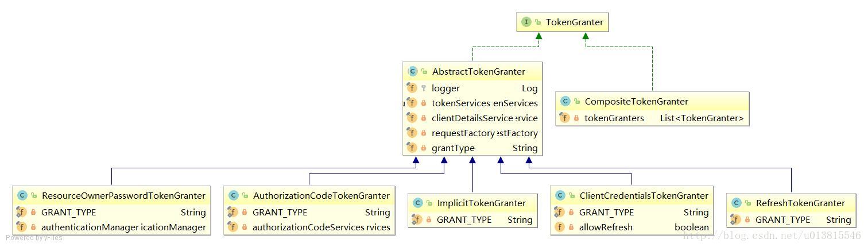This screenshot has width=868, height=247.
Task: Click the lock icon beside GRANT_TYPE in ClientCredentialsTokenGranter
Action: click(571, 213)
